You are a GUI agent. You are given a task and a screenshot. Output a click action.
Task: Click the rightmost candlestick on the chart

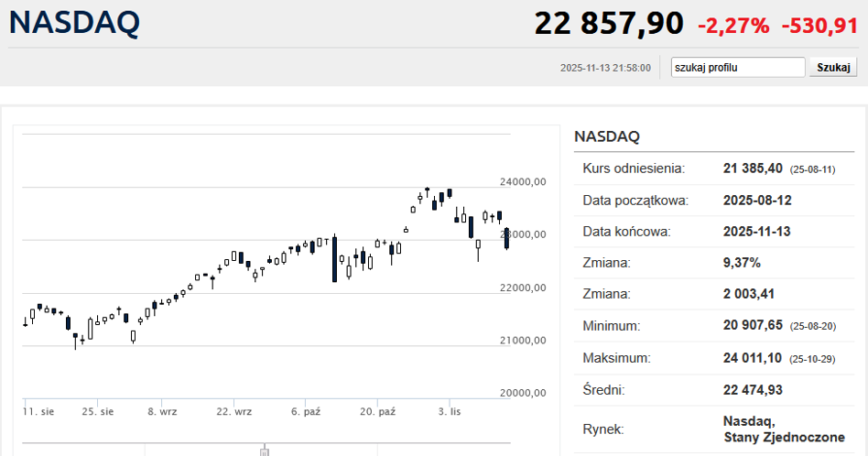(x=506, y=237)
